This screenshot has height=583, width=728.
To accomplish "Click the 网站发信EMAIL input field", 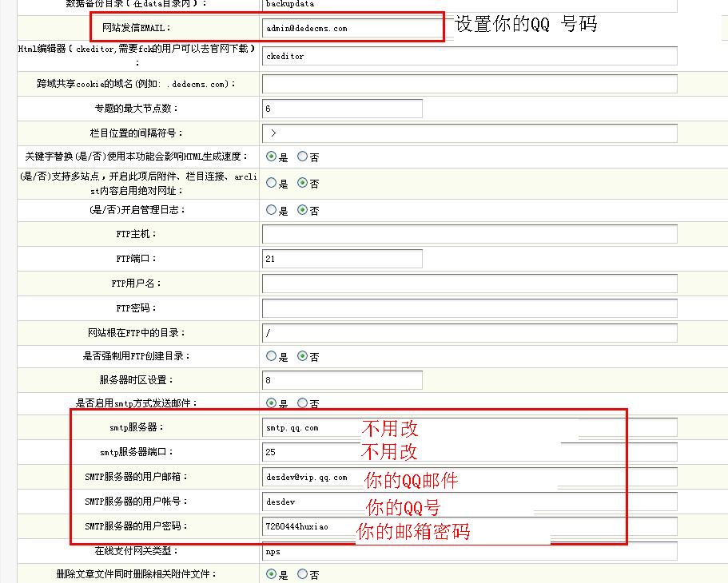I will pos(352,27).
